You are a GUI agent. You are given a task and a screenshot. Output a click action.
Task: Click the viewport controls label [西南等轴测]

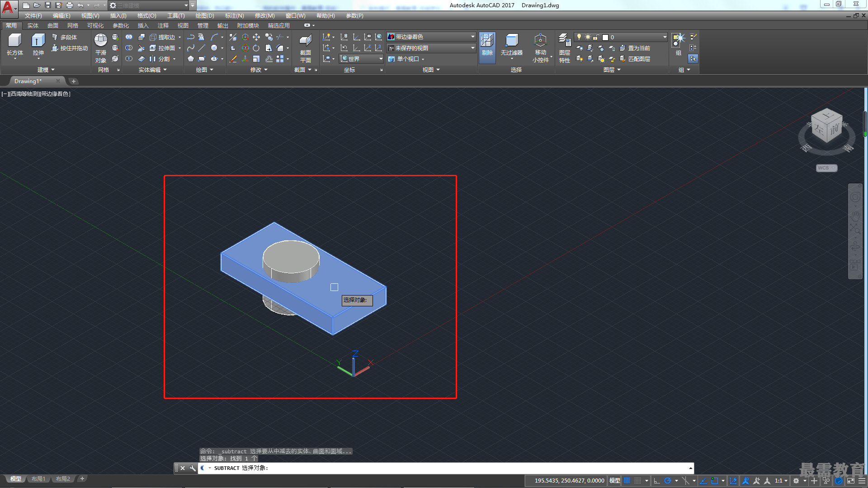(24, 94)
